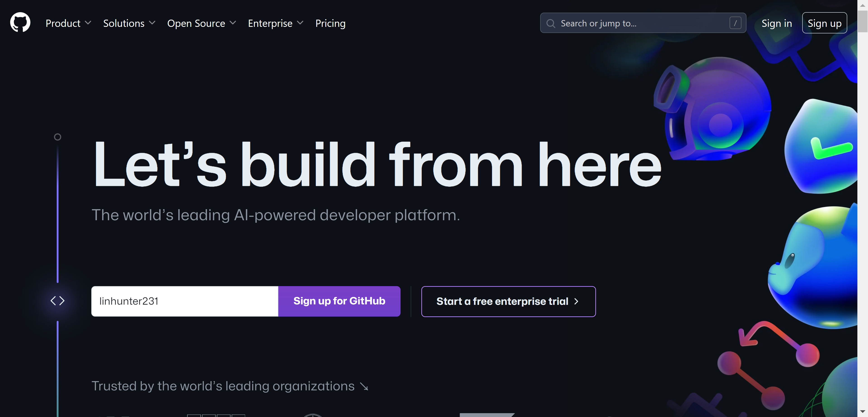This screenshot has height=417, width=868.
Task: Click the diagonal arrow beside Trusted text
Action: point(364,386)
